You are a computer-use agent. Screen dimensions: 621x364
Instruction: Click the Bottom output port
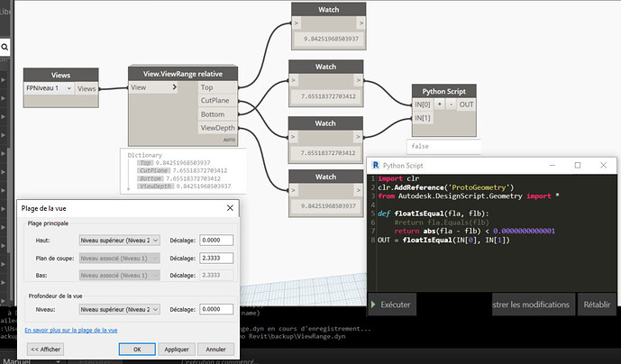217,114
